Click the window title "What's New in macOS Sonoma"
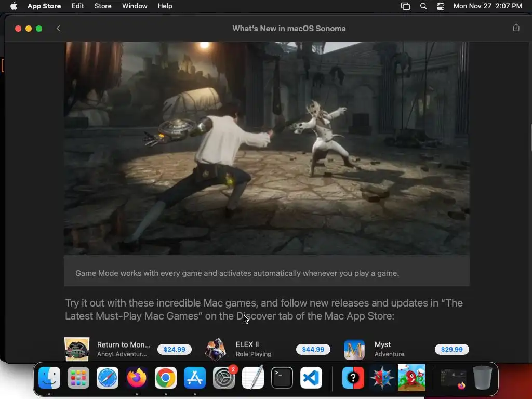The image size is (532, 399). point(289,29)
